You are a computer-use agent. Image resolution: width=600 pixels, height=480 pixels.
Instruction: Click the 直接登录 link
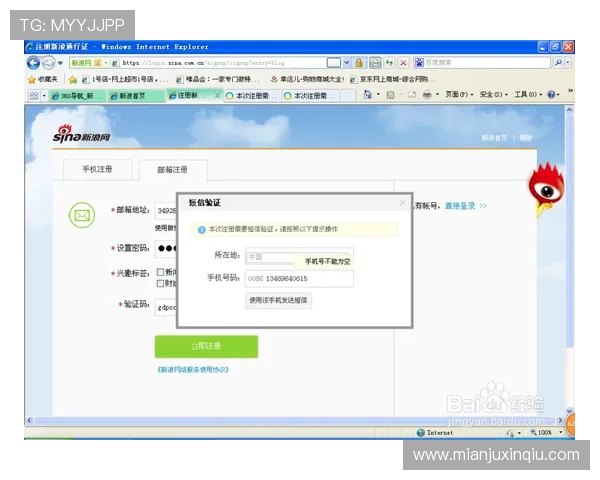coord(460,206)
